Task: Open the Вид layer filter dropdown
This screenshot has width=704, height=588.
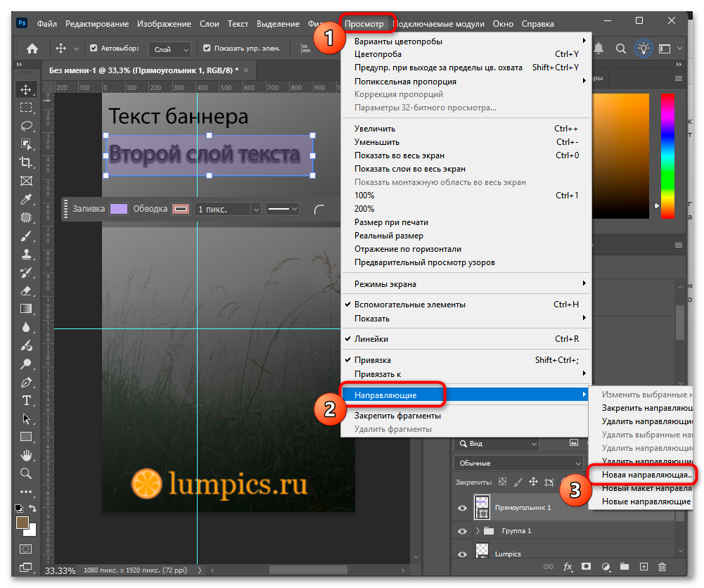Action: coord(497,444)
